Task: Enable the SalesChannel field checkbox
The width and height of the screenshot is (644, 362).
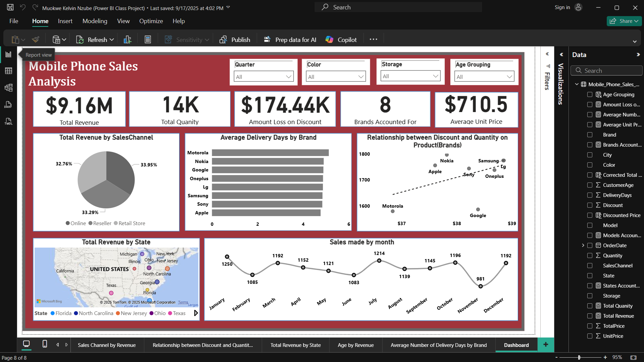Action: [x=590, y=266]
